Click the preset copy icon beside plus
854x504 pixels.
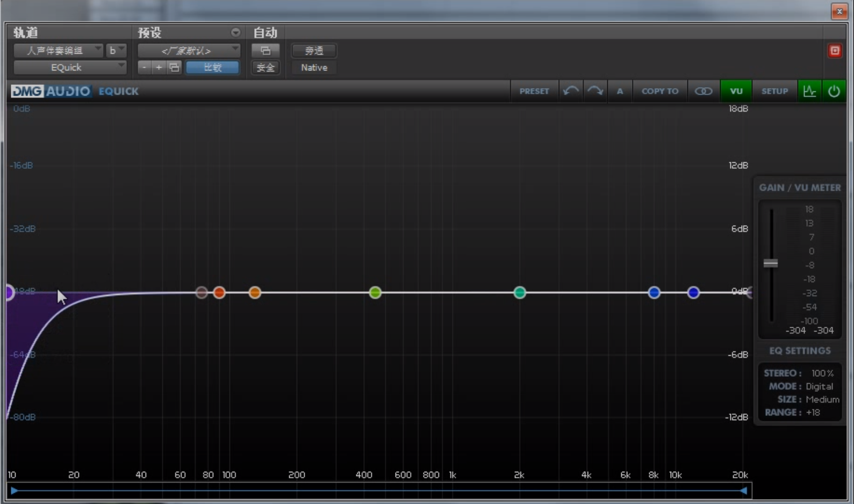tap(174, 68)
